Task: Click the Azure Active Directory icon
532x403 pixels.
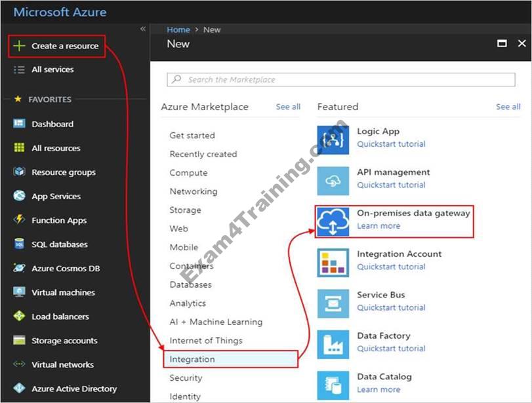Action: coord(19,388)
